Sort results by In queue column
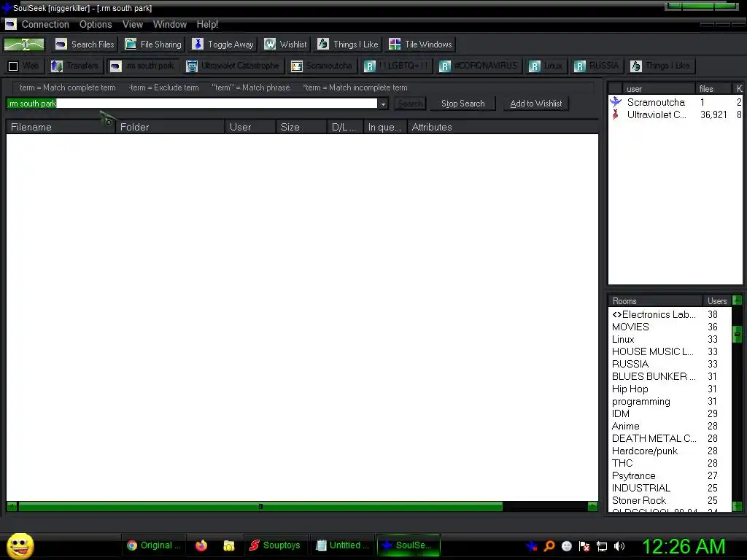Viewport: 747px width, 560px height. 385,127
